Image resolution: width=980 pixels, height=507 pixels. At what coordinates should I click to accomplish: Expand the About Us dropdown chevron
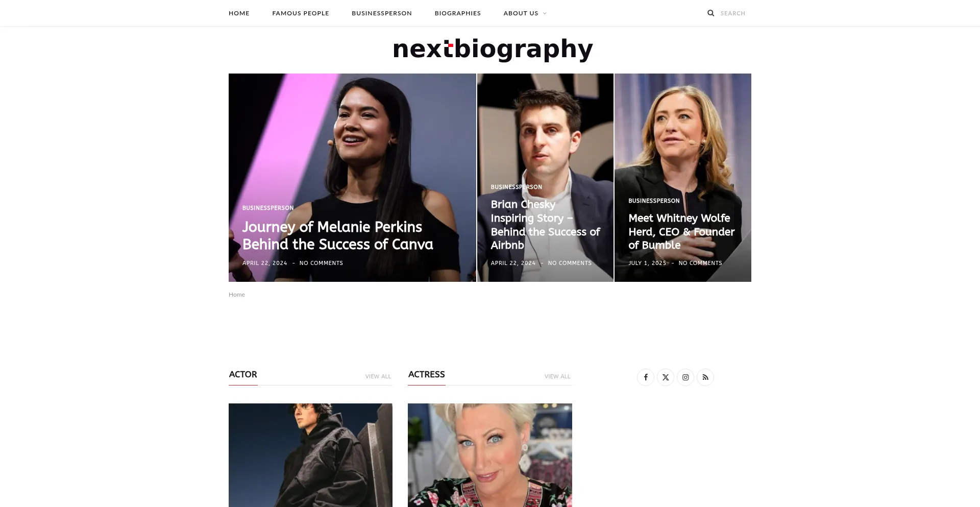(545, 13)
